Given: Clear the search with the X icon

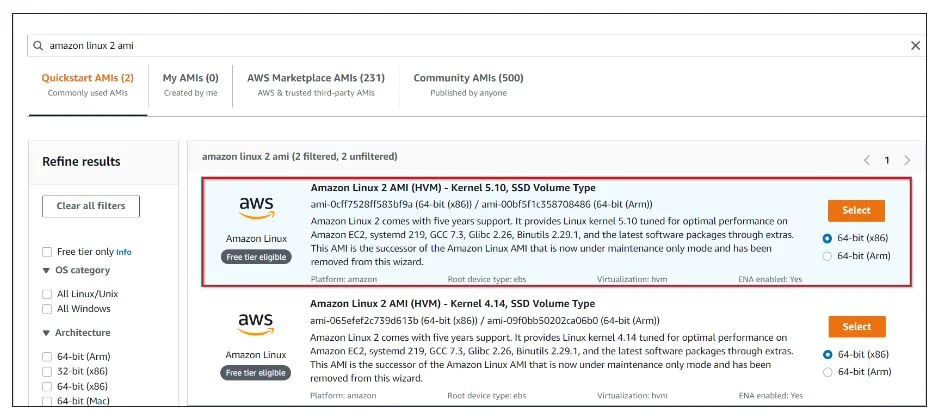Looking at the screenshot, I should click(x=915, y=46).
